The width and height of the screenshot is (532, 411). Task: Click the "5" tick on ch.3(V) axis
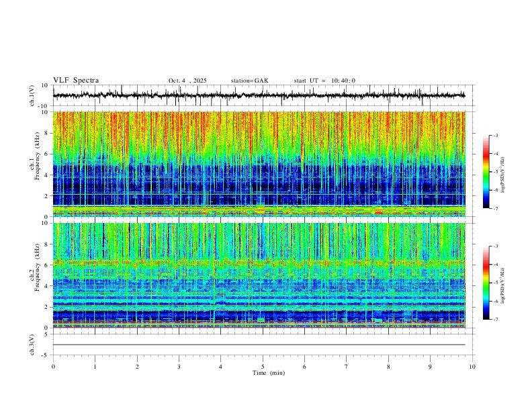46,334
